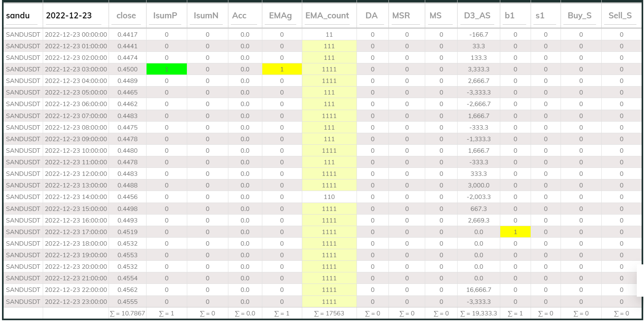Click the close value 0.4519
The image size is (644, 321).
tap(127, 232)
